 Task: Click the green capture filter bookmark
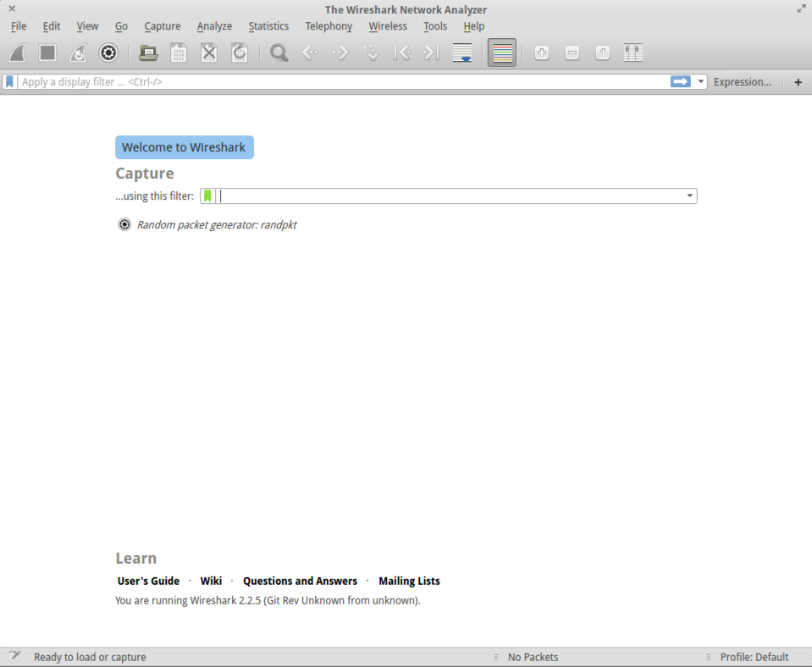tap(207, 196)
